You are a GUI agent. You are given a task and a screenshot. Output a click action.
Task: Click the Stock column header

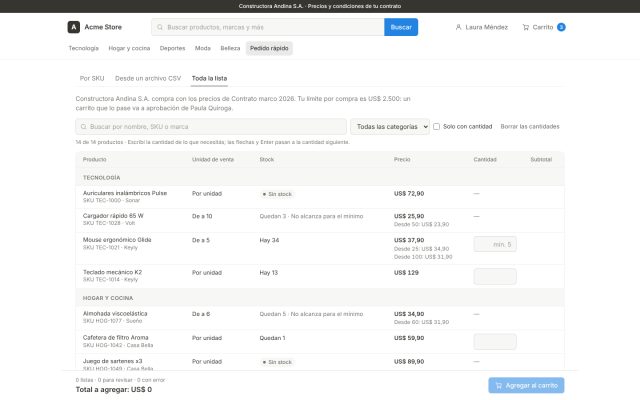[267, 159]
